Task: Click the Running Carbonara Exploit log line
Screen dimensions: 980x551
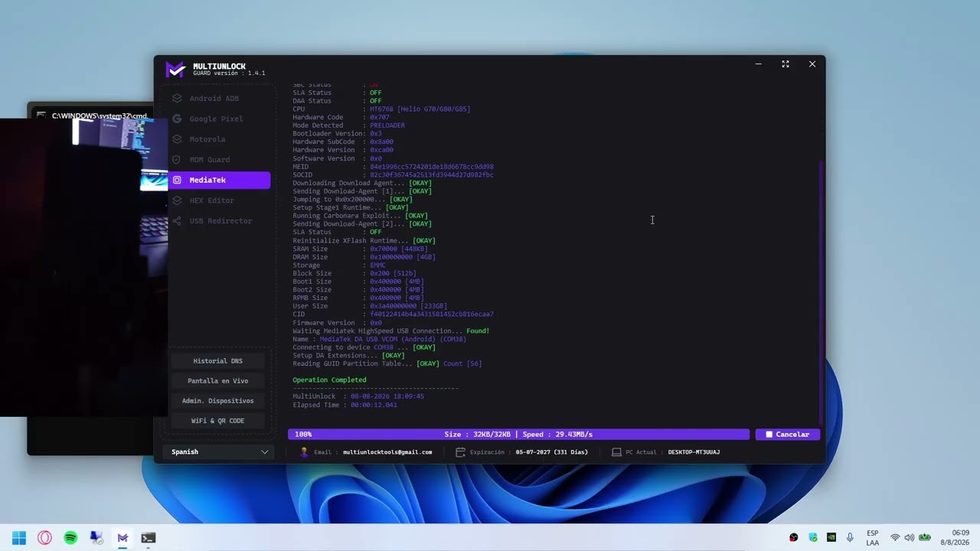Action: point(361,216)
